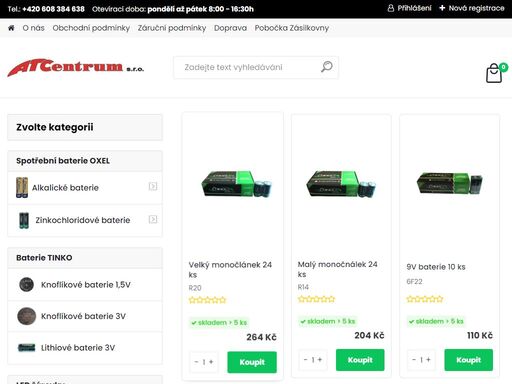Rate Velký monočlánek using the star rating
The image size is (512, 384).
(207, 300)
